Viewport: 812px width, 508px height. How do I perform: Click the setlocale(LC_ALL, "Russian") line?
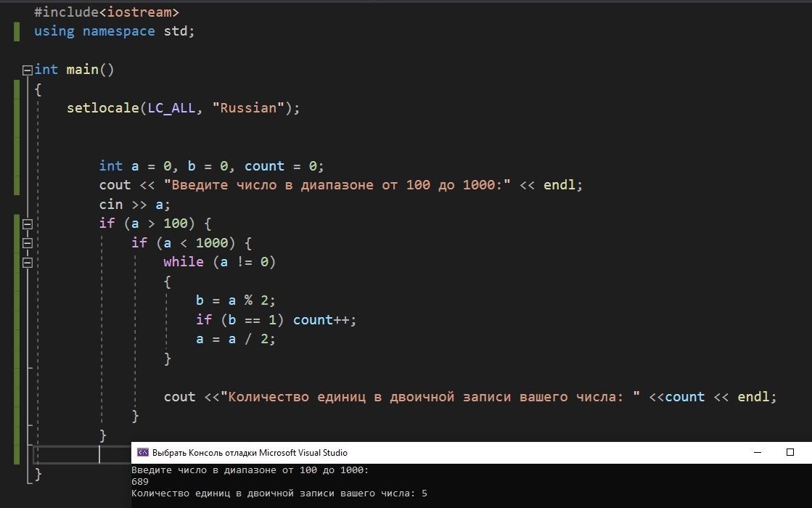pos(184,107)
